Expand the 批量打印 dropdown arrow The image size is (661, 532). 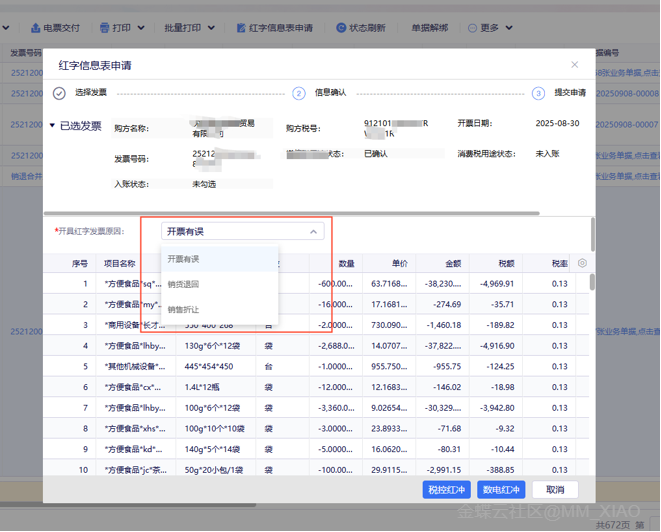212,28
